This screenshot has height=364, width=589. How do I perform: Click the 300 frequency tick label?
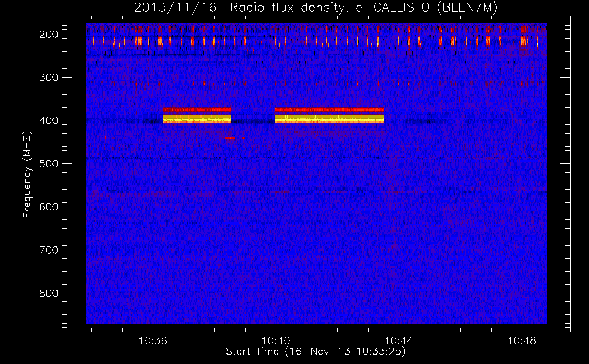[49, 78]
